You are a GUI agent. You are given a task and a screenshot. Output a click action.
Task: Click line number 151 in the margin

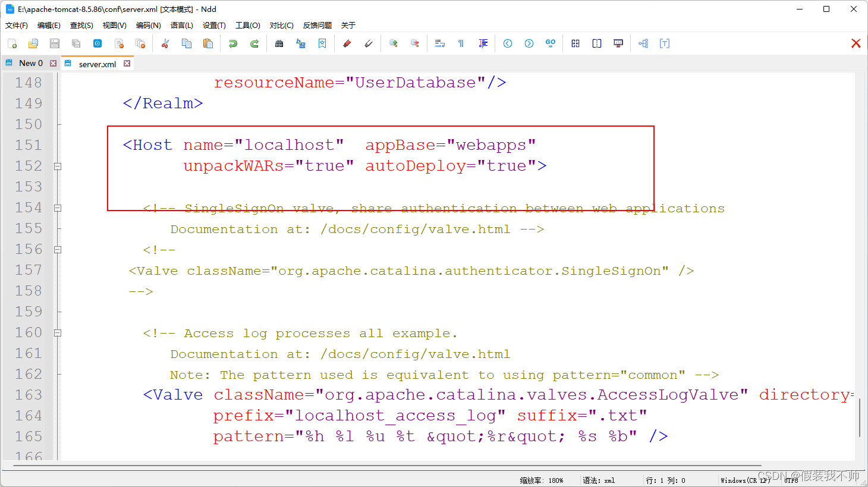(x=29, y=145)
